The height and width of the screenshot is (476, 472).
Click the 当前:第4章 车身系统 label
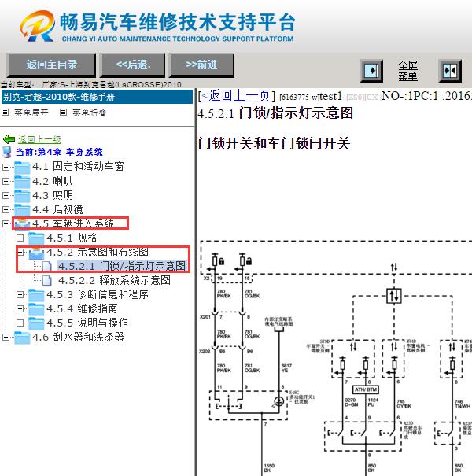click(59, 152)
